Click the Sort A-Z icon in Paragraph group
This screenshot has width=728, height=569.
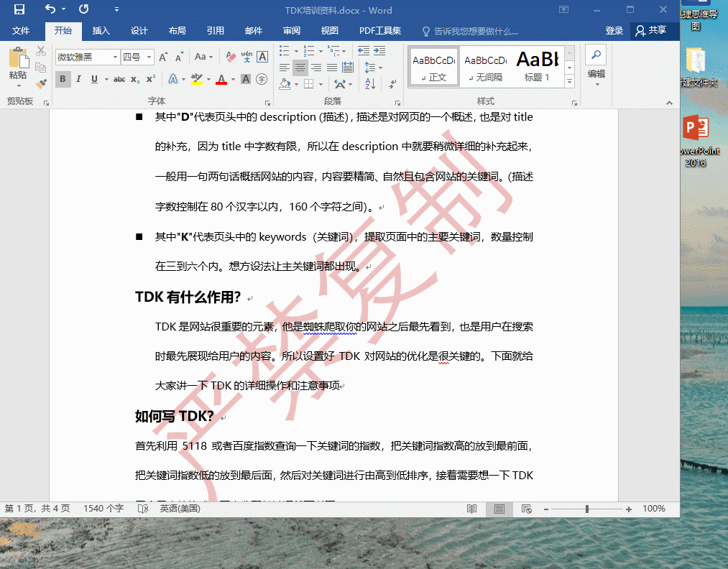(x=369, y=84)
